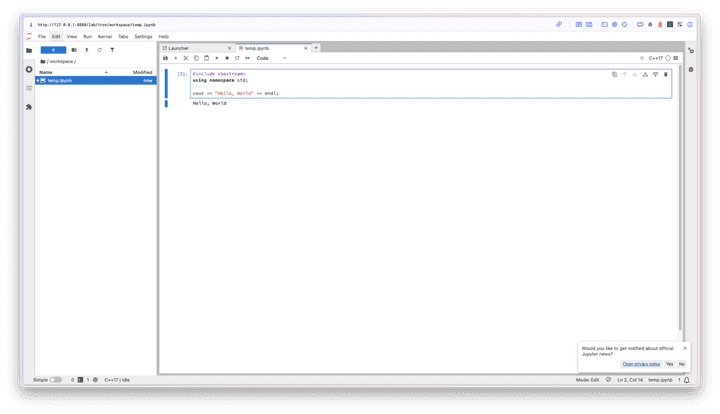Open the Running Terminals and Kernels sidebar icon
Image resolution: width=720 pixels, height=414 pixels.
coord(29,69)
